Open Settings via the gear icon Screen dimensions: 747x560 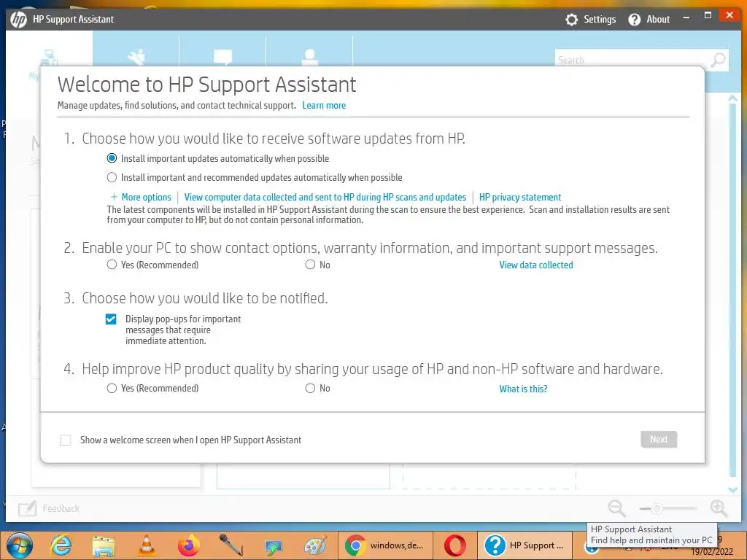click(x=571, y=20)
